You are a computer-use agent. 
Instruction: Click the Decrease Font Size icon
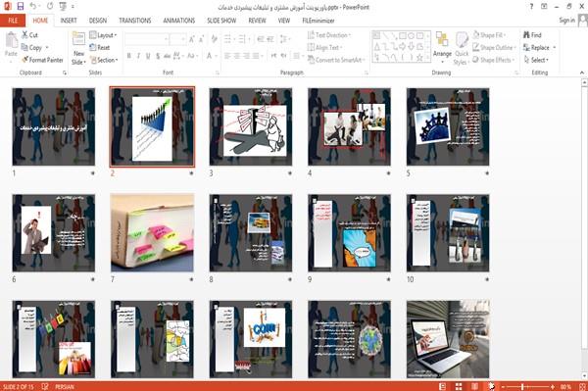(202, 39)
